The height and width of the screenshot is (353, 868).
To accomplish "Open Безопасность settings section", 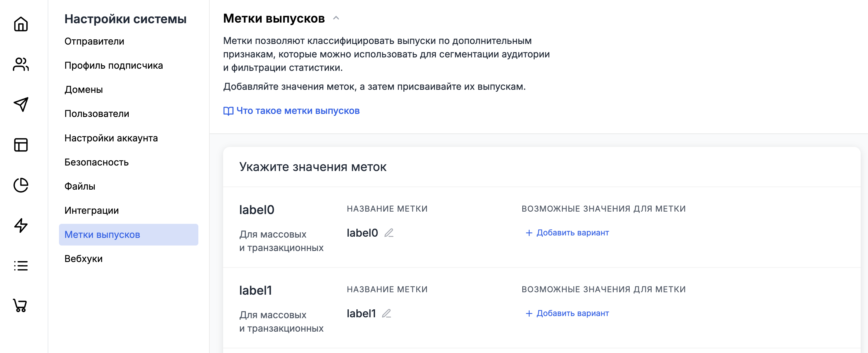I will 96,162.
